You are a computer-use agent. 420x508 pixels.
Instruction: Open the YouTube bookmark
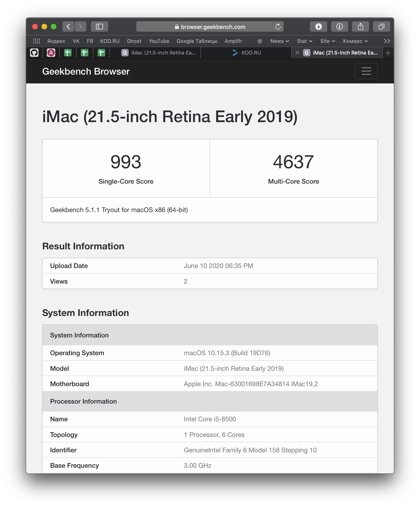(x=159, y=41)
